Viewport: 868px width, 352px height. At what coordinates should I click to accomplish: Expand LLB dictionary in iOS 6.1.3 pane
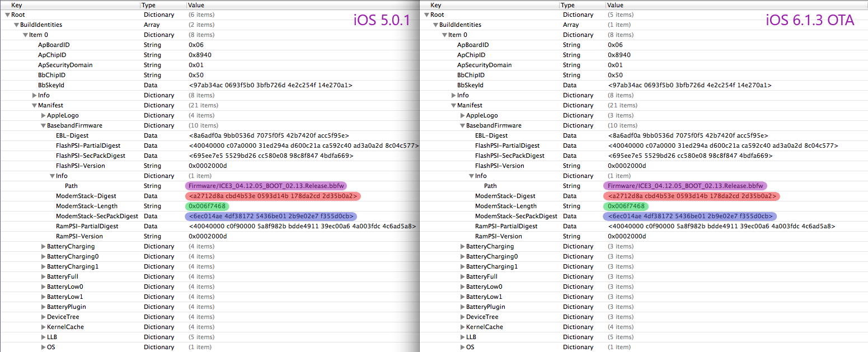coord(462,337)
